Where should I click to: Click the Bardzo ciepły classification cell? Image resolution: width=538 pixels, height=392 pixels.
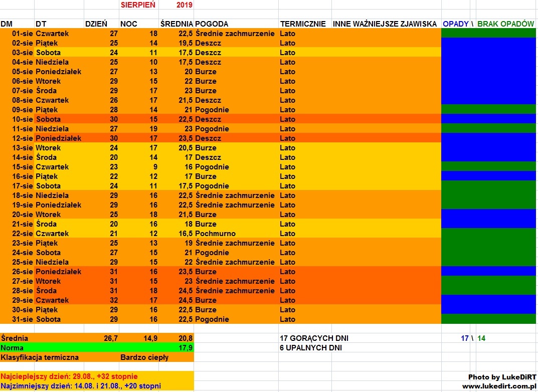click(144, 357)
